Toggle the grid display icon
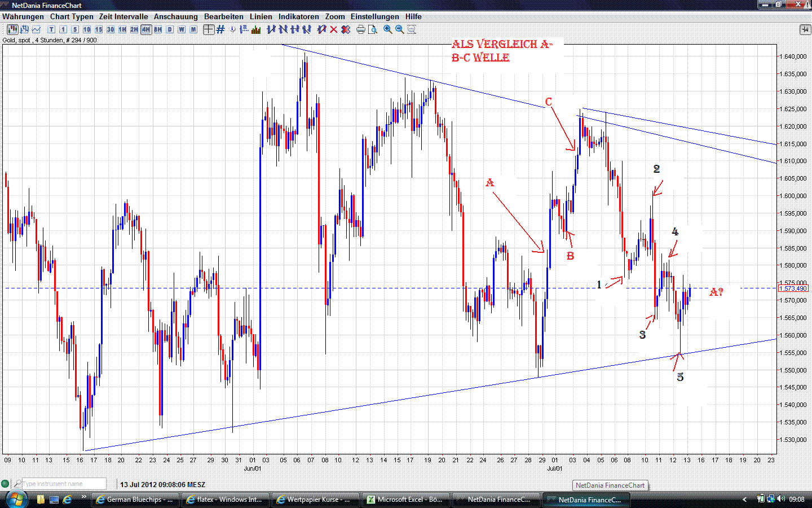Screen dimensions: 812x508 click(219, 29)
